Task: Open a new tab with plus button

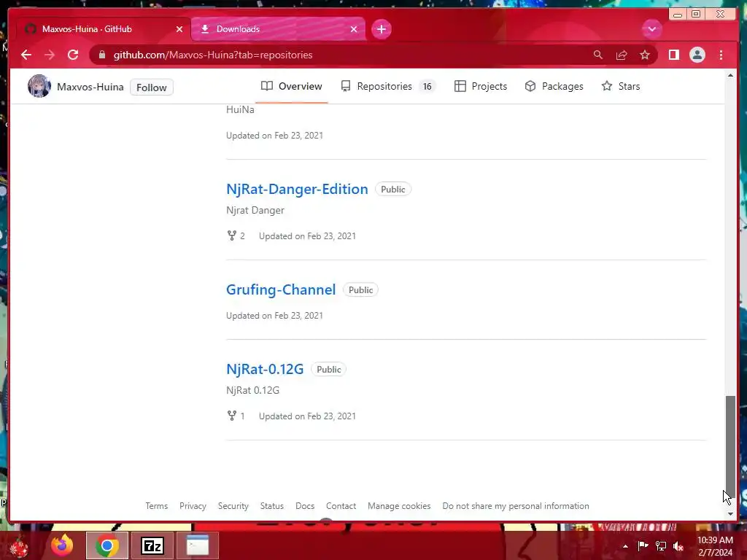Action: coord(381,29)
